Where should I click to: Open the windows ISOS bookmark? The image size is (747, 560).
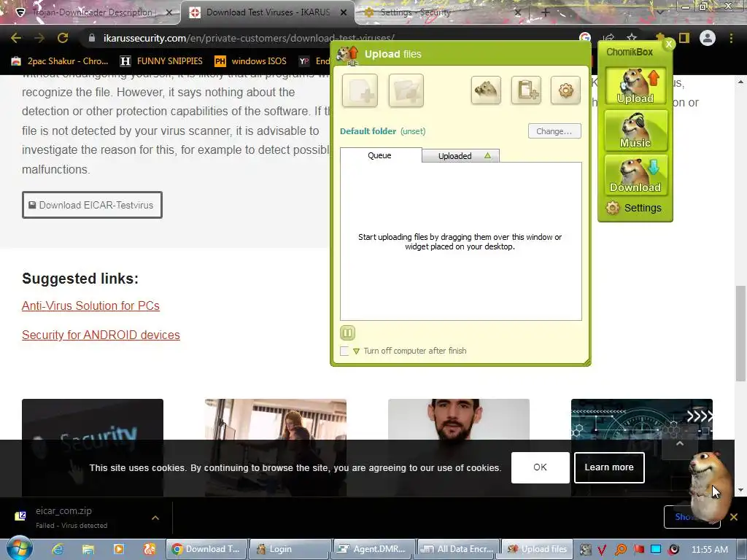coord(251,61)
